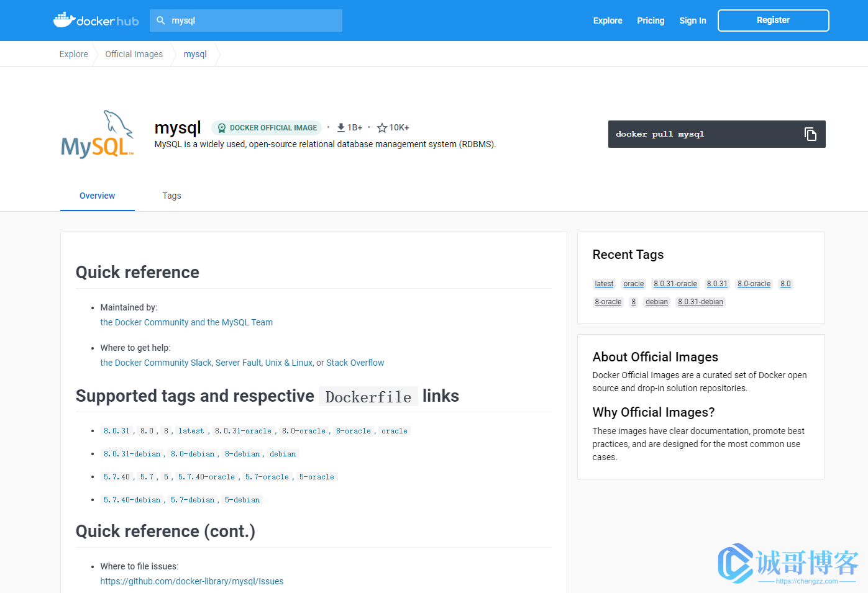Open the 8.0.31-oracle Dockerfile link

tap(243, 431)
